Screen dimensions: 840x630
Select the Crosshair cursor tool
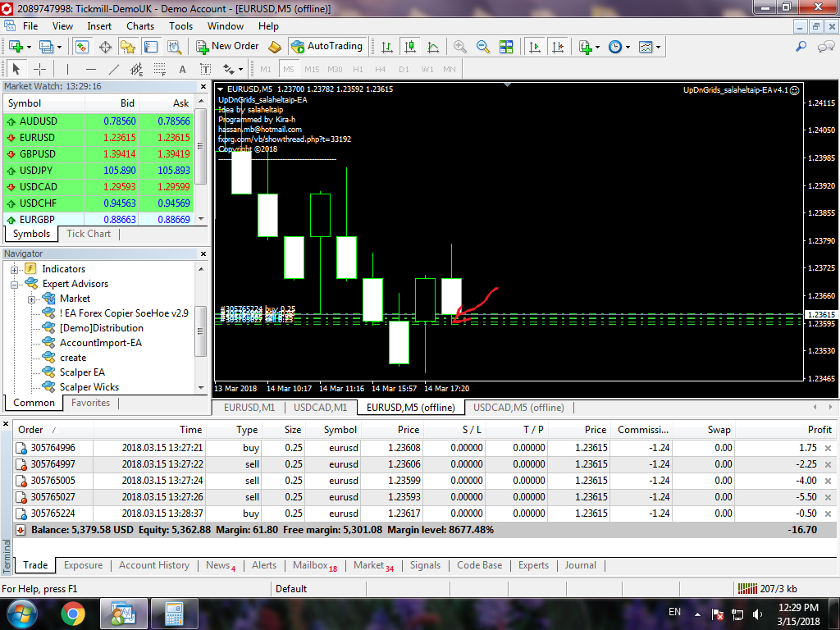point(39,70)
